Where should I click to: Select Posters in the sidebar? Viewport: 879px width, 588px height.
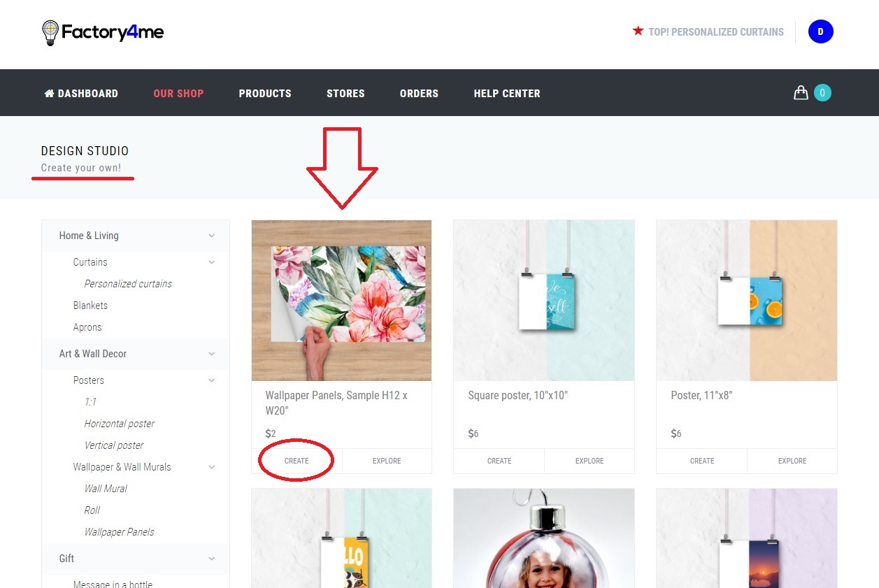(x=88, y=380)
